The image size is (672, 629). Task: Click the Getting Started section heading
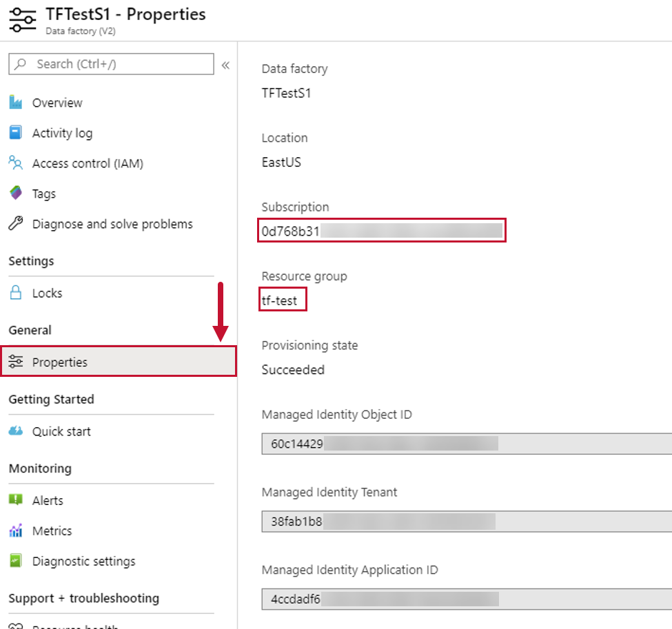[x=52, y=399]
